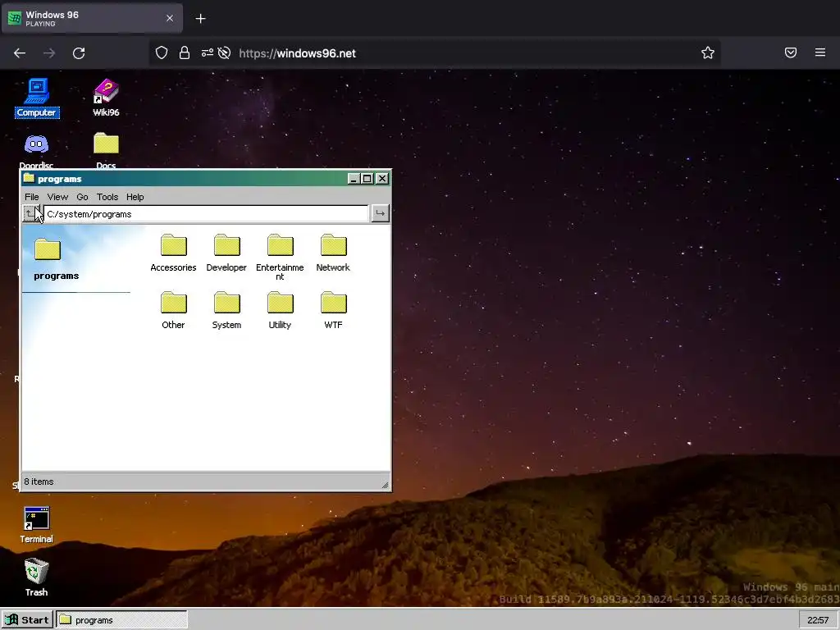Click the tracking protection shield icon
This screenshot has height=630, width=840.
(162, 52)
